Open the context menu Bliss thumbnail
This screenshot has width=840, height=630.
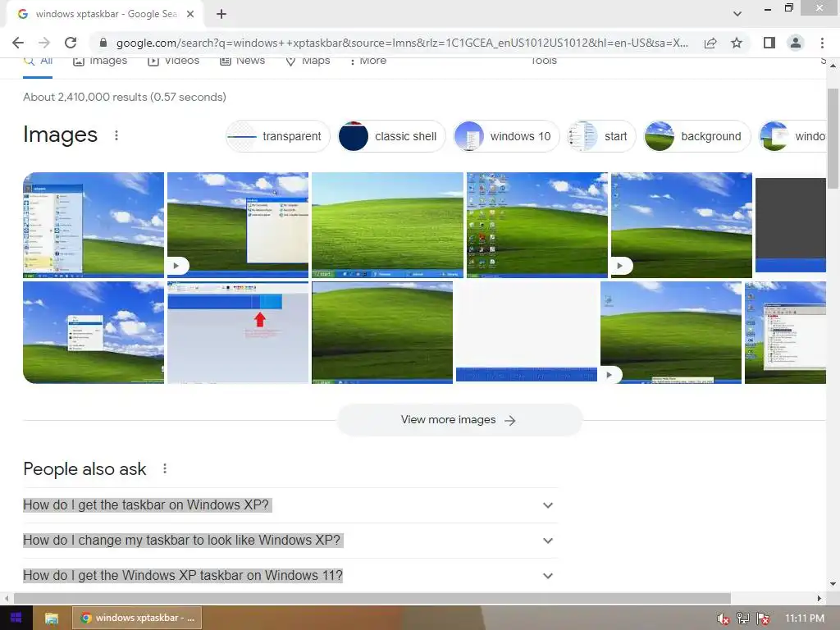click(94, 333)
